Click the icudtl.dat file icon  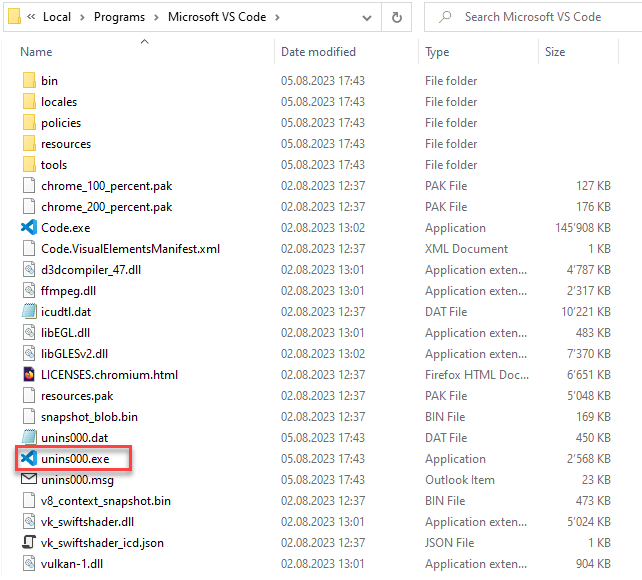[28, 312]
